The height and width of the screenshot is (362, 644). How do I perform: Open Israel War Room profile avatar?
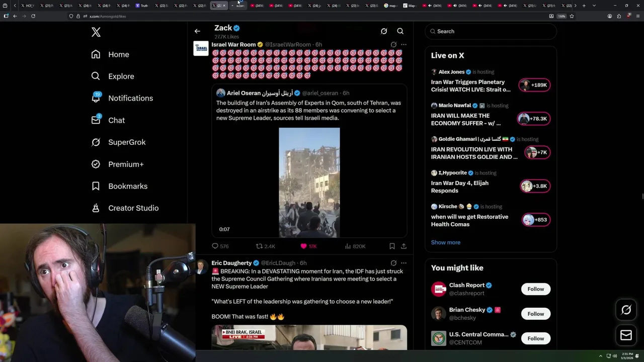tap(201, 48)
